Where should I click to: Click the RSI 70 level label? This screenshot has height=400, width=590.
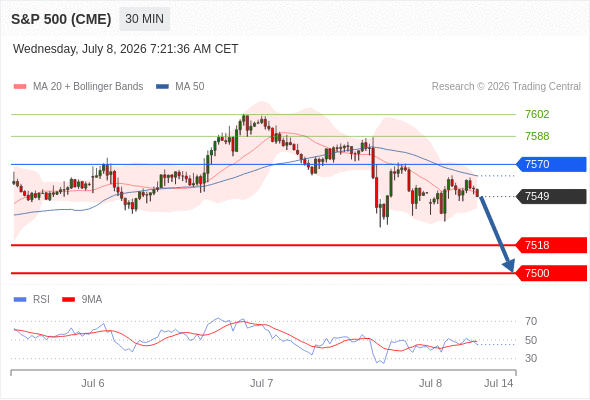[531, 321]
